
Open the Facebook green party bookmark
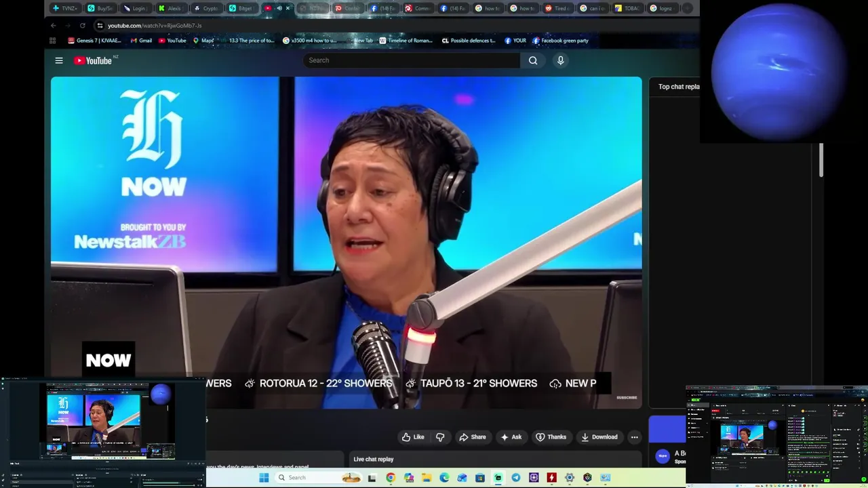(560, 41)
